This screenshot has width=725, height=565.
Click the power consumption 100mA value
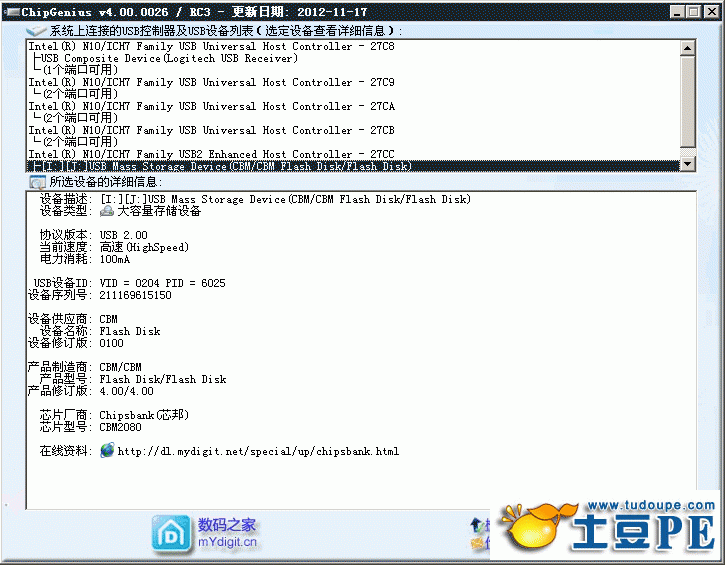point(115,259)
